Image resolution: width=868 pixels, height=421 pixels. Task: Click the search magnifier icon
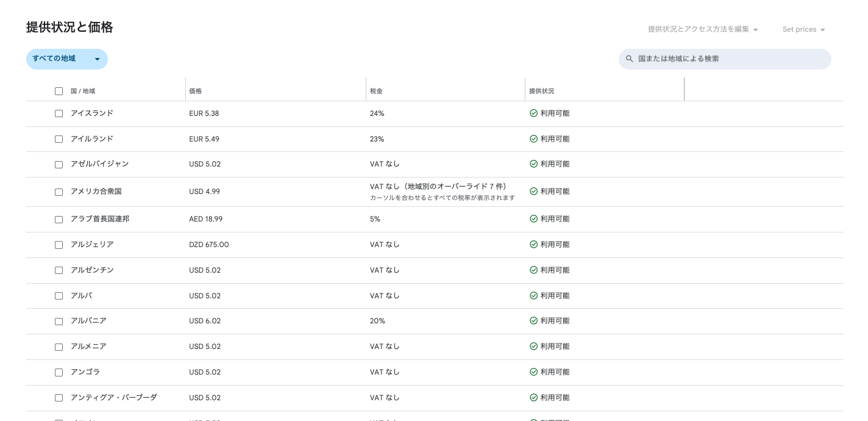point(630,59)
